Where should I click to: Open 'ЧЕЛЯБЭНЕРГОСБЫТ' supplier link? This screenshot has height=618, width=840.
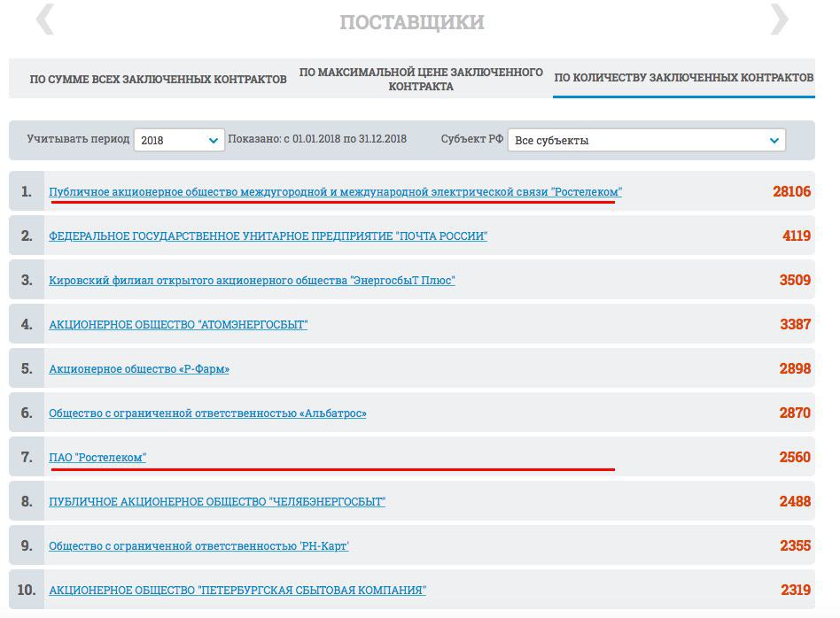[x=217, y=502]
